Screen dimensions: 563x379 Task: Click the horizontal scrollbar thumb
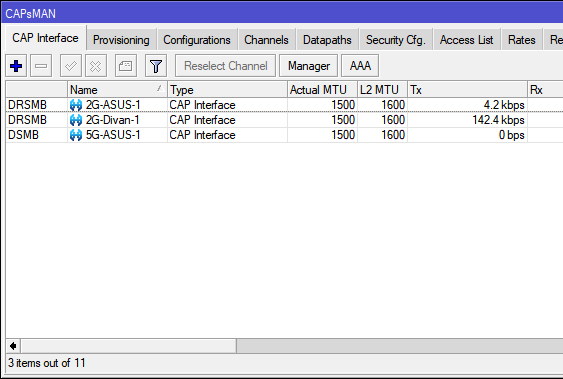coord(129,346)
